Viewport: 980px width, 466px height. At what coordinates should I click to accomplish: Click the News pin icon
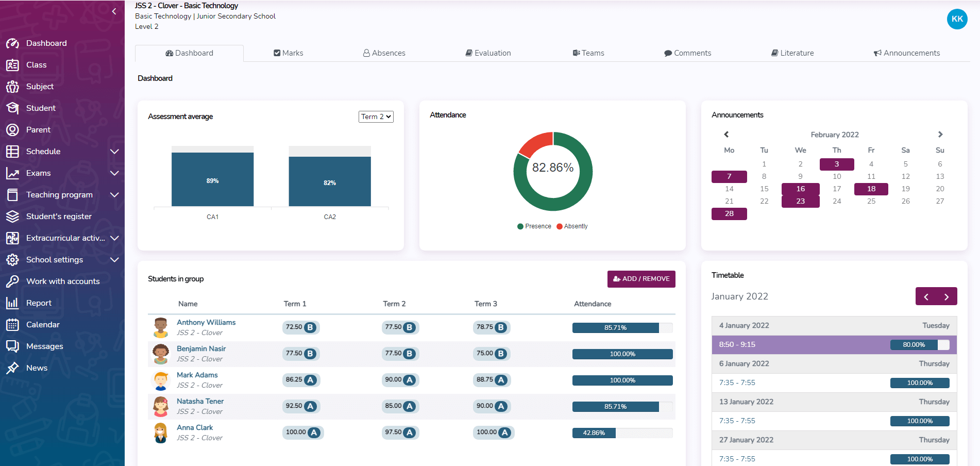(12, 368)
